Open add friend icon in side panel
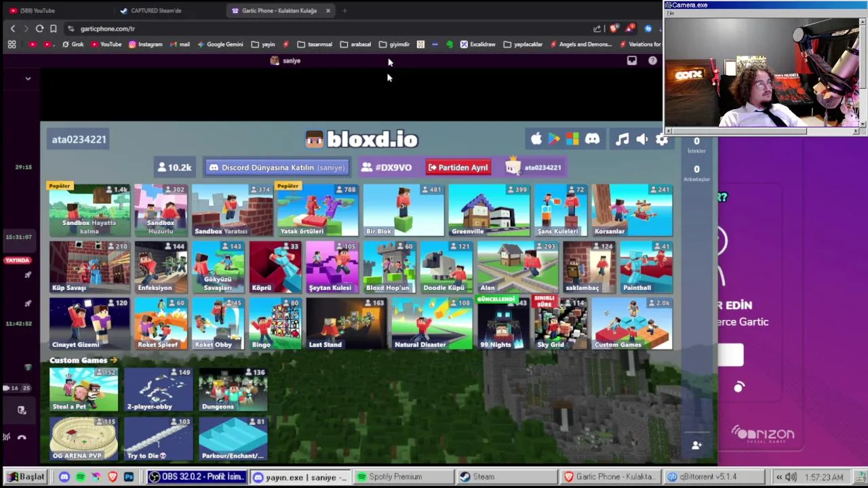This screenshot has width=868, height=488. point(696,445)
